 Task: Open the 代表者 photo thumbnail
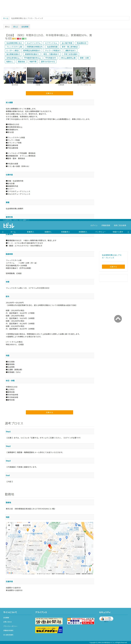coord(38,75)
